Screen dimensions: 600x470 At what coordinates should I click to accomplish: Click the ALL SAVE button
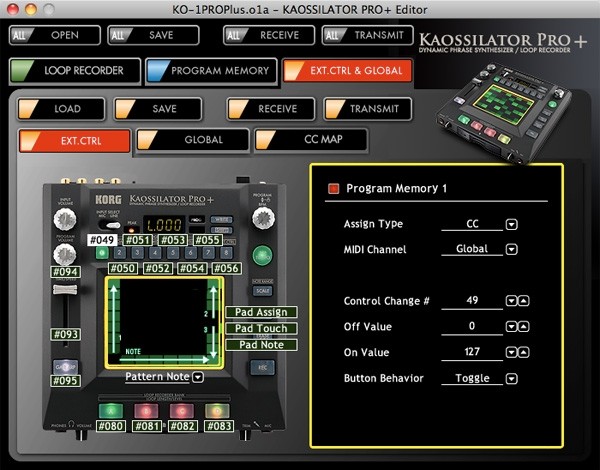point(153,35)
